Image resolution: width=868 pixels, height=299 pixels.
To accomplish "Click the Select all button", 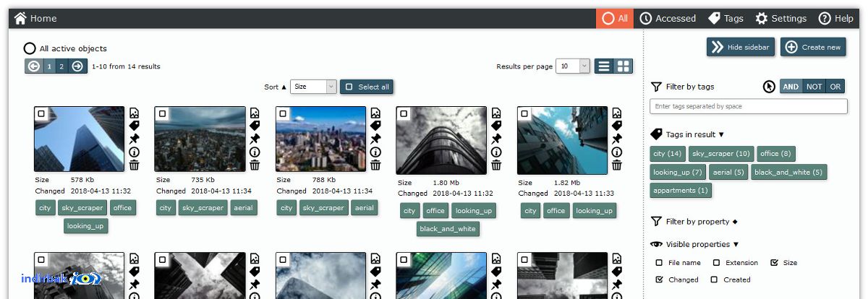I will click(367, 87).
